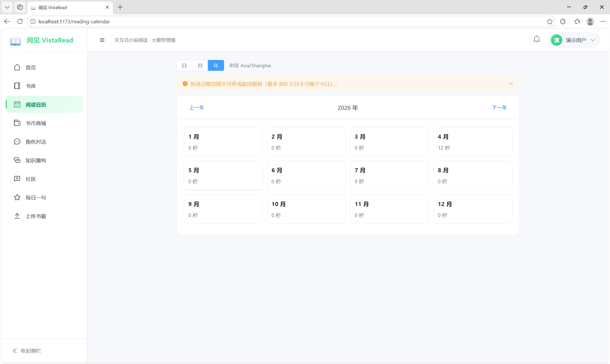
Task: Click the green user avatar circle
Action: [556, 40]
